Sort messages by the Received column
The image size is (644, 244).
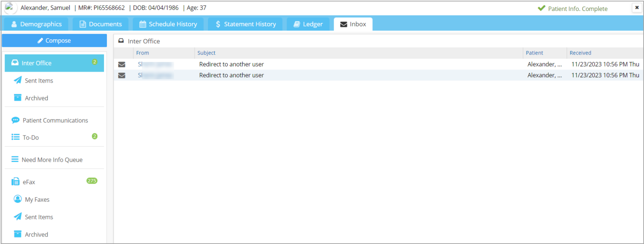(580, 52)
